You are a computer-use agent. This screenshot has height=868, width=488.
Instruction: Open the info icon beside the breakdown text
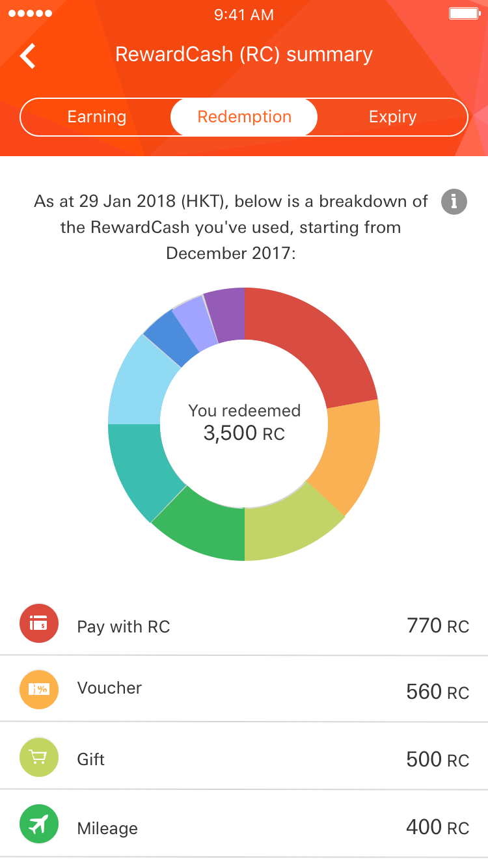[454, 202]
